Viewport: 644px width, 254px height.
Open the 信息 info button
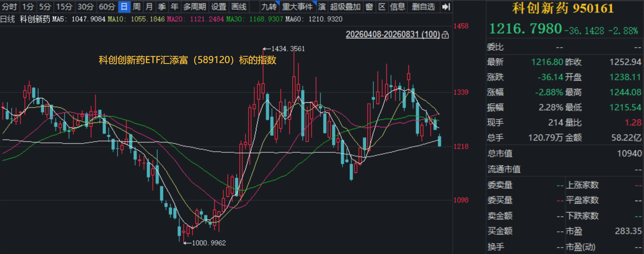[x=397, y=7]
